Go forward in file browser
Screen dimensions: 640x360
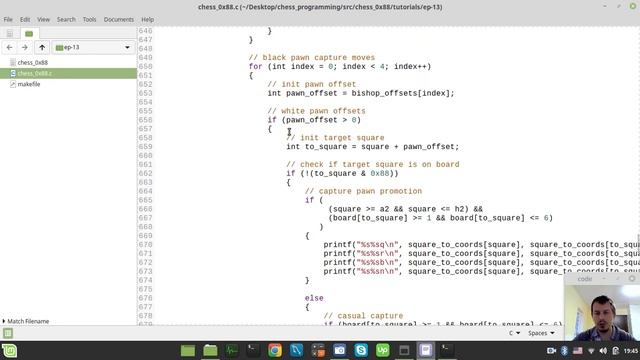(x=24, y=47)
